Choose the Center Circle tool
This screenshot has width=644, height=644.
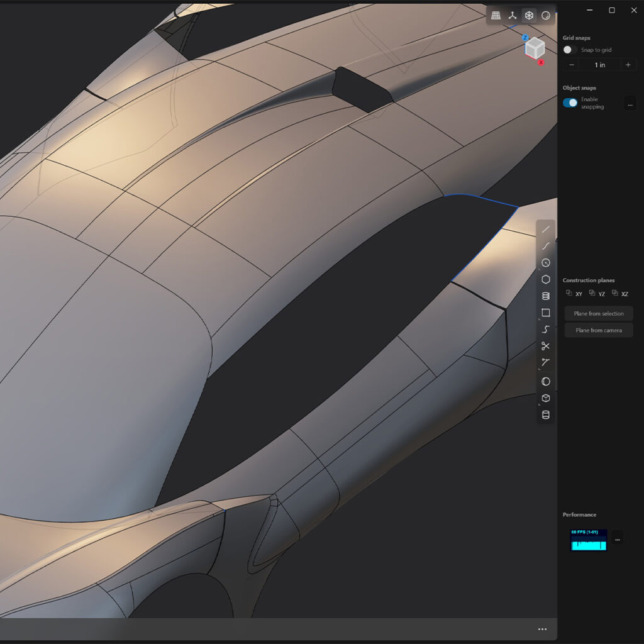coord(545,263)
